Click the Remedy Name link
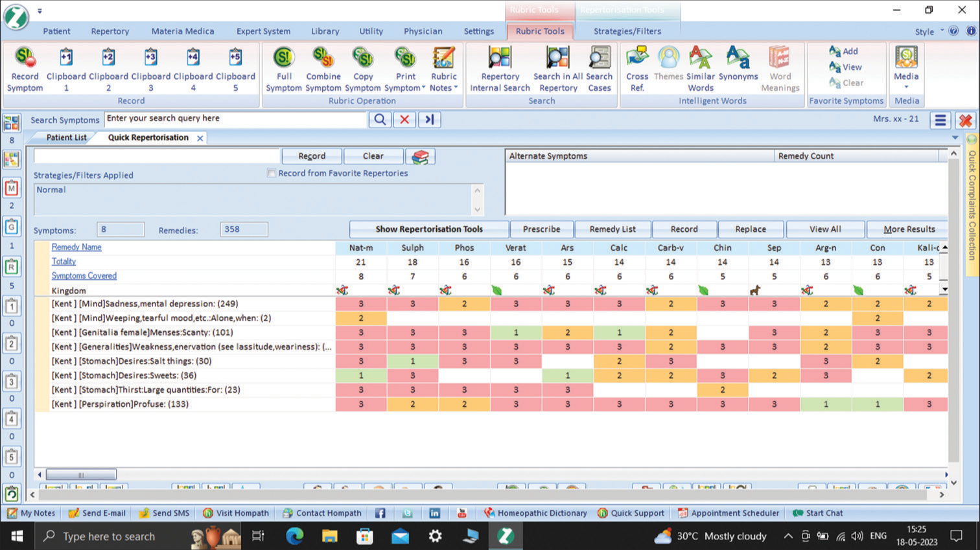 76,247
